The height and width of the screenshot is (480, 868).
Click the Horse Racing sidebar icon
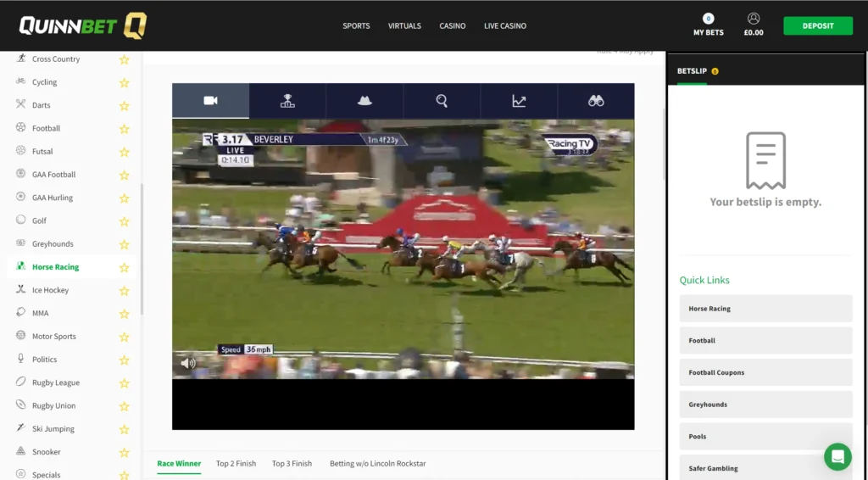tap(20, 265)
